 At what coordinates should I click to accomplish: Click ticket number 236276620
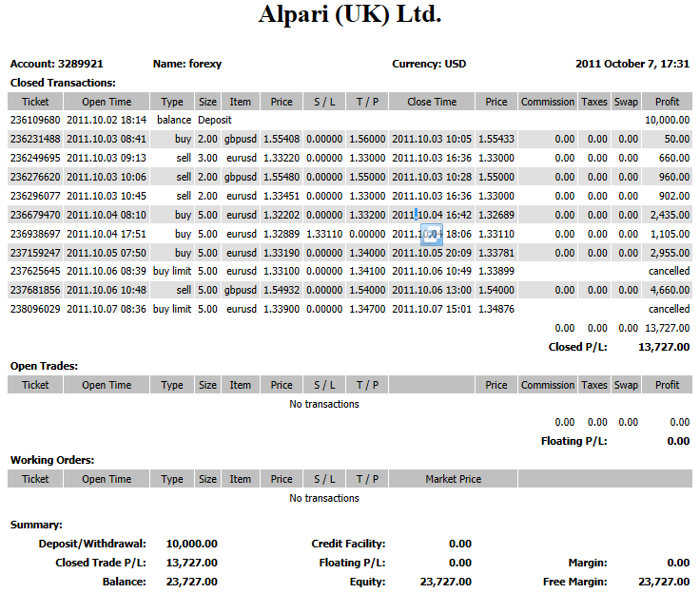tap(35, 177)
